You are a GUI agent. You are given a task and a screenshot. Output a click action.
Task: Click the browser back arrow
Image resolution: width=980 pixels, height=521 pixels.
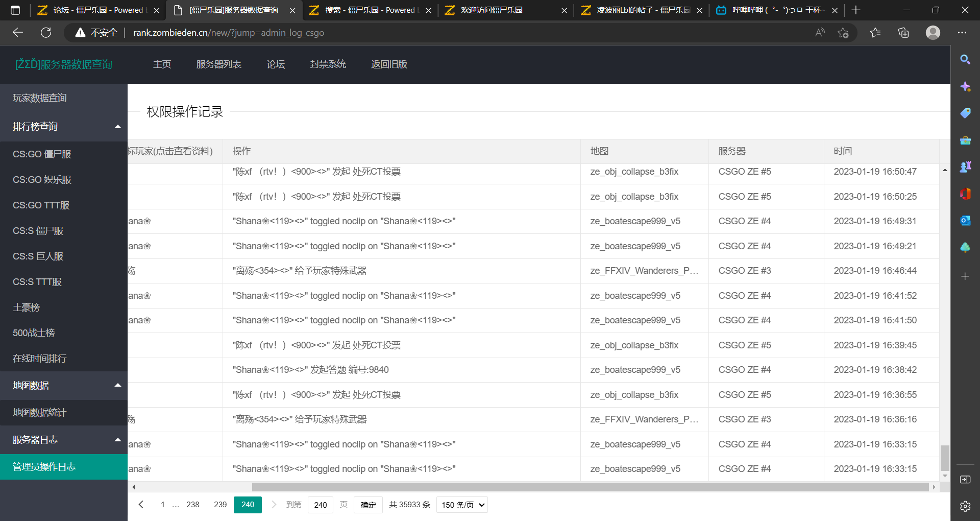pyautogui.click(x=18, y=33)
